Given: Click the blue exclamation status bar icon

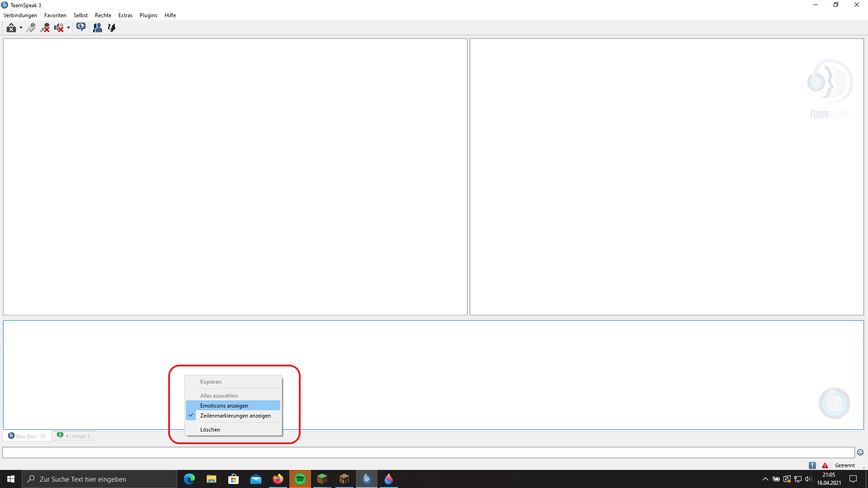Looking at the screenshot, I should click(812, 465).
